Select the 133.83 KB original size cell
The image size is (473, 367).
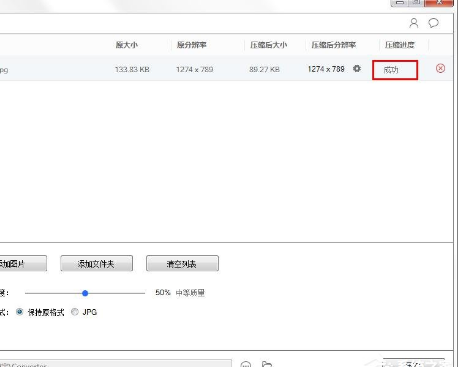(x=132, y=69)
